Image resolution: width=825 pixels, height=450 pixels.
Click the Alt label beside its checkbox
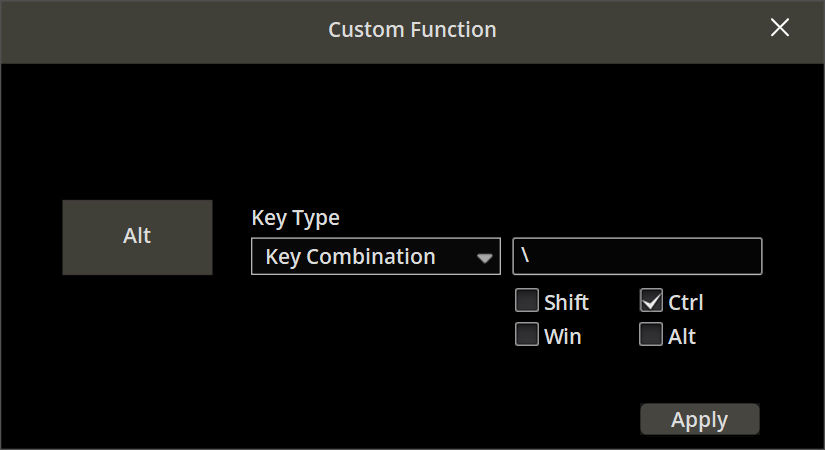(682, 336)
